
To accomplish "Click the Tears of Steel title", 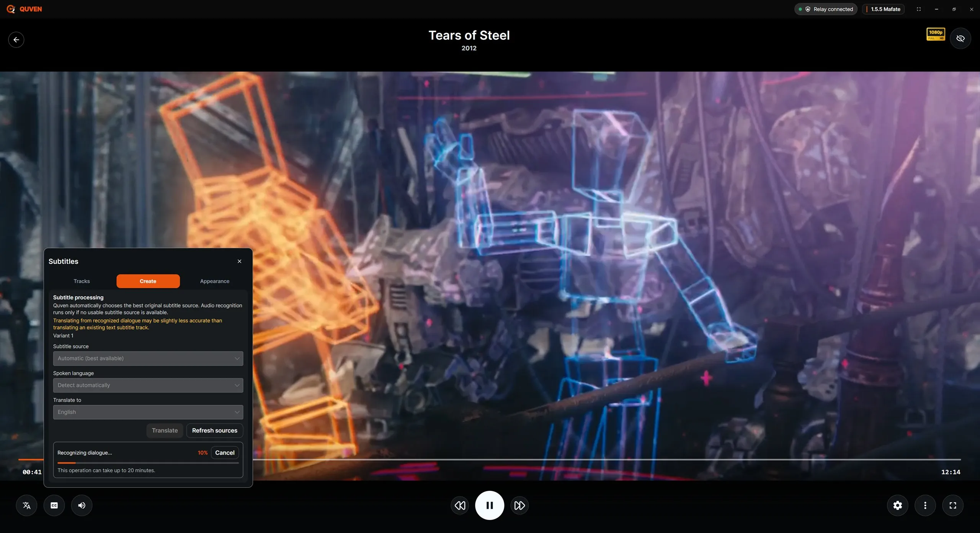I will (469, 35).
